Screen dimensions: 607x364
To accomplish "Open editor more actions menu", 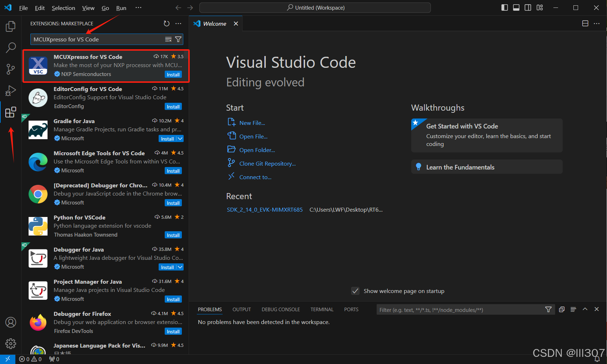I will pyautogui.click(x=597, y=24).
